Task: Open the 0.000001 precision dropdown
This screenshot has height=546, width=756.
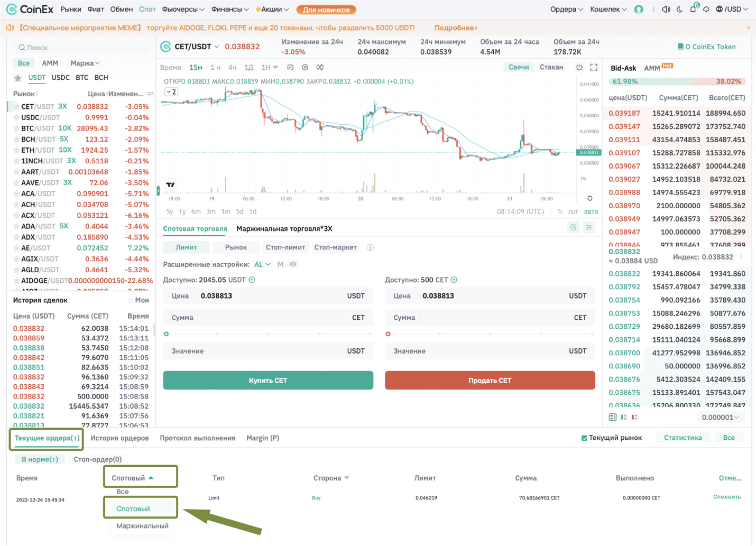Action: click(x=720, y=418)
